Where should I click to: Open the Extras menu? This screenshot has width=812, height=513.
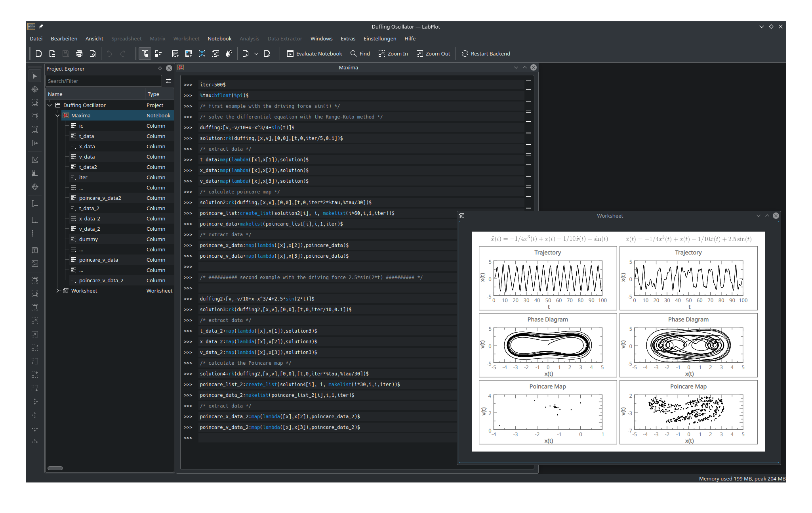point(348,38)
